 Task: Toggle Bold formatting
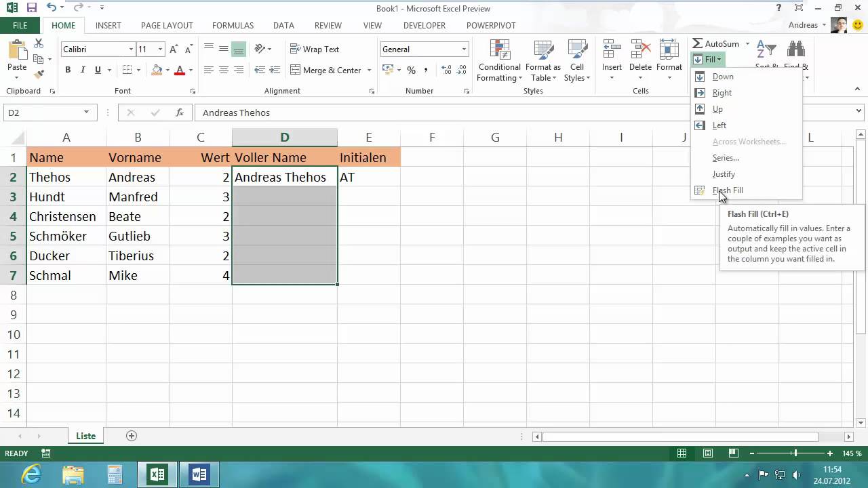(x=68, y=70)
